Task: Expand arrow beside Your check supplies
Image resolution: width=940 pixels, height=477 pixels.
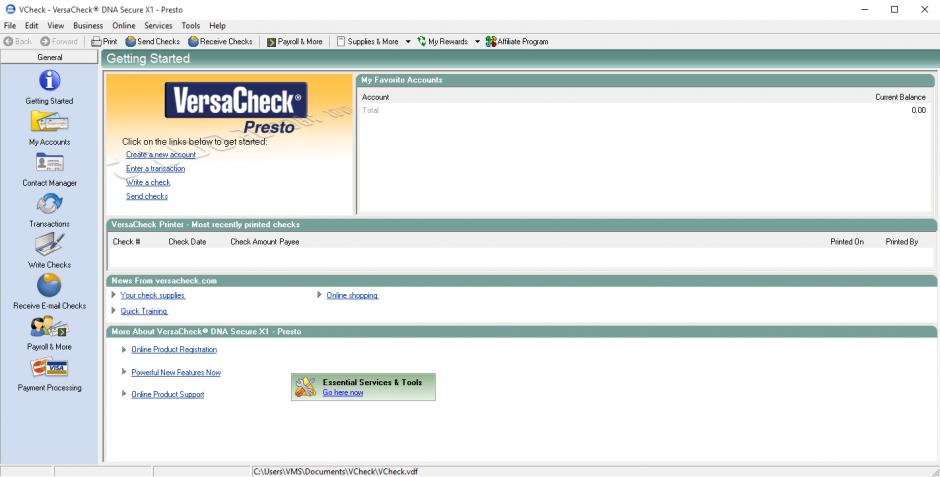Action: 113,295
